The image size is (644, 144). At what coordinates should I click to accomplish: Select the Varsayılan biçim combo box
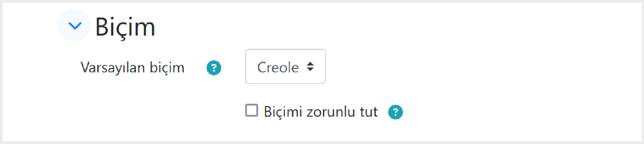click(x=285, y=66)
